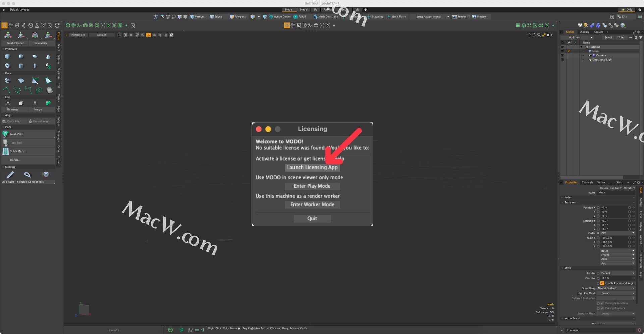Open the Freeze dropdown
This screenshot has height=334, width=644.
point(618,255)
